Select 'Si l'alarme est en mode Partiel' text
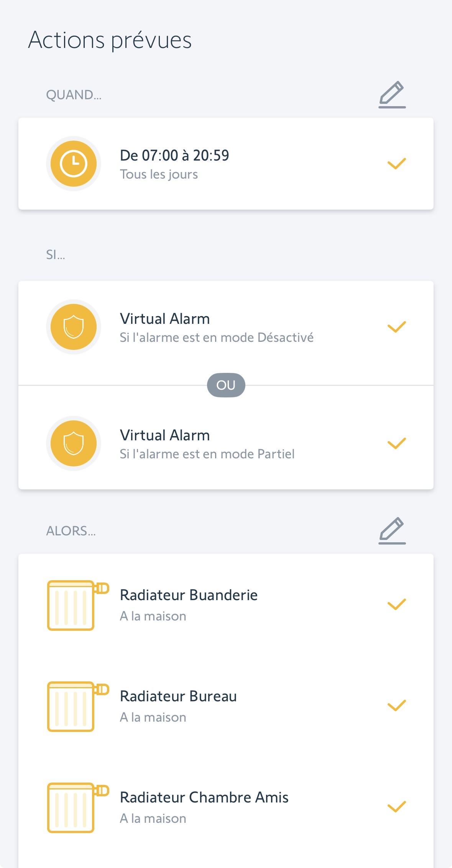 coord(207,454)
